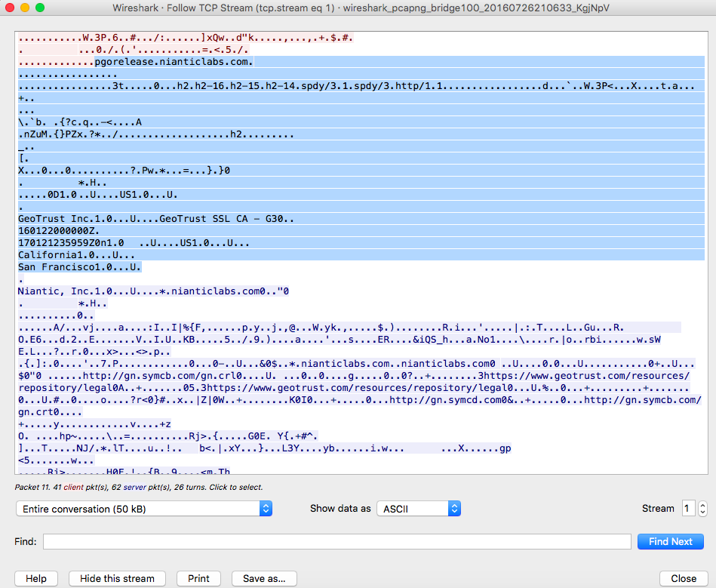This screenshot has width=716, height=588.
Task: Open the Show data as ASCII dropdown
Action: [x=418, y=509]
